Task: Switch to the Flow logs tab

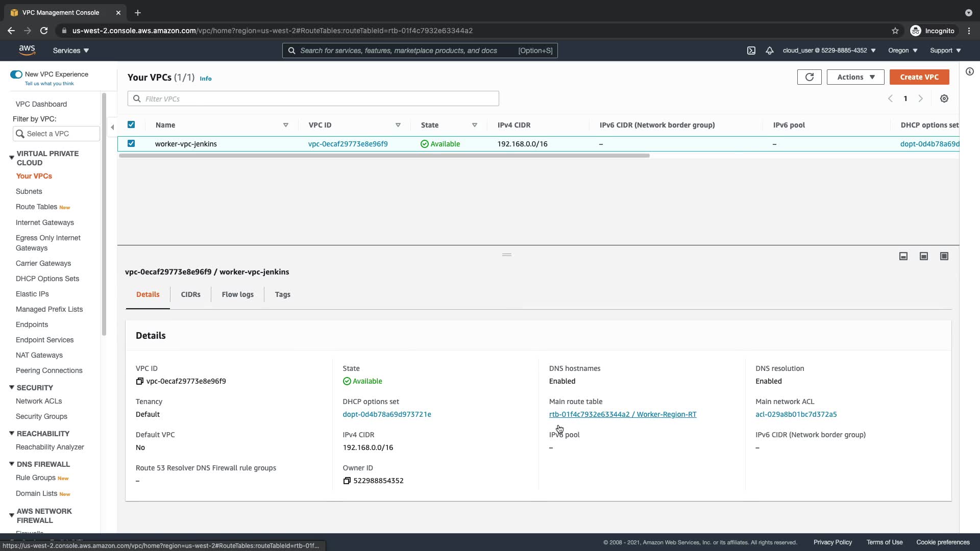Action: click(x=237, y=294)
